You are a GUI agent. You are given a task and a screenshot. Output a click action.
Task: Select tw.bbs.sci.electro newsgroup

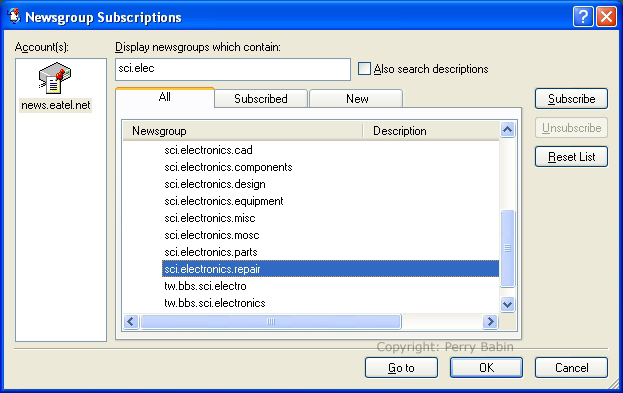pyautogui.click(x=205, y=286)
